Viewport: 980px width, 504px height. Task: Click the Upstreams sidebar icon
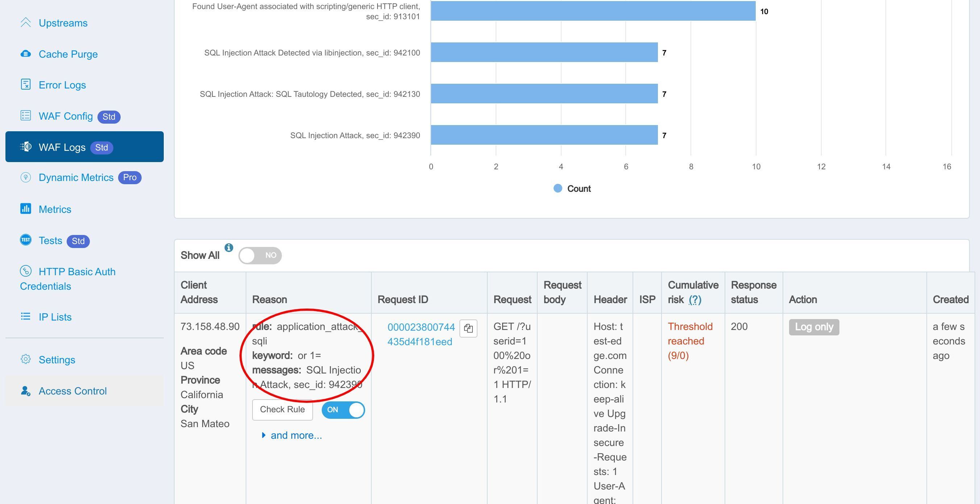click(25, 22)
